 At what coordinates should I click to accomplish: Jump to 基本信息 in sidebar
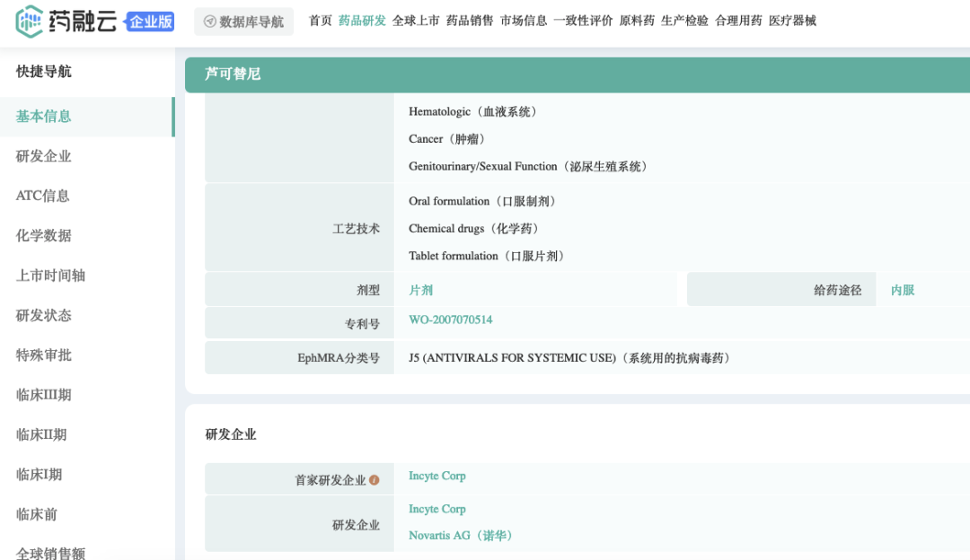tap(44, 117)
